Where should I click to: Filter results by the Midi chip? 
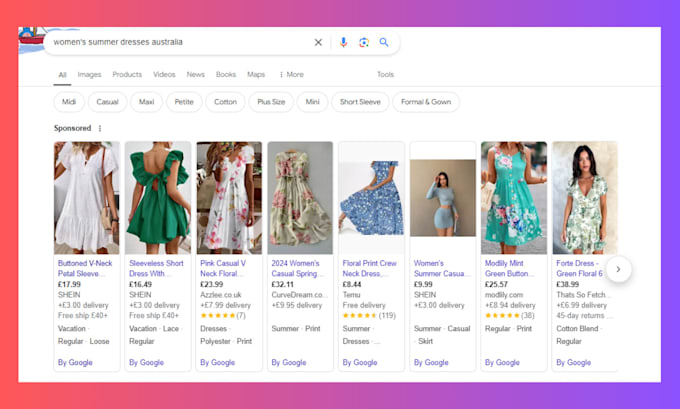tap(69, 102)
